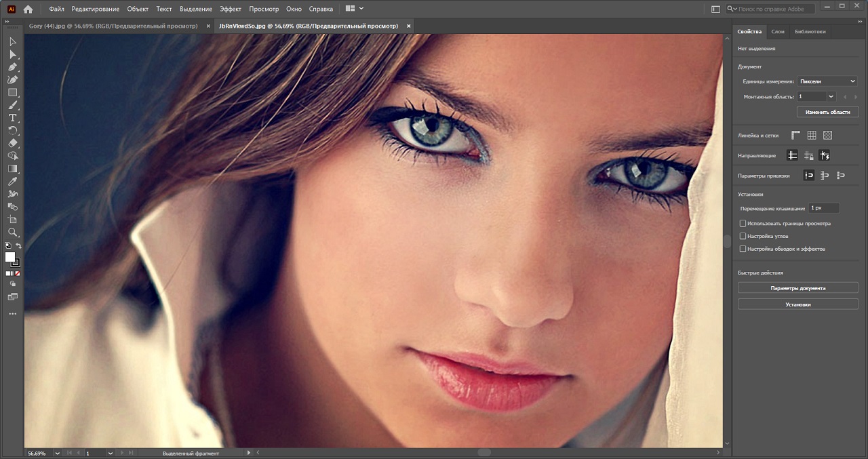Click the Gradient tool
The height and width of the screenshot is (459, 868).
point(12,169)
